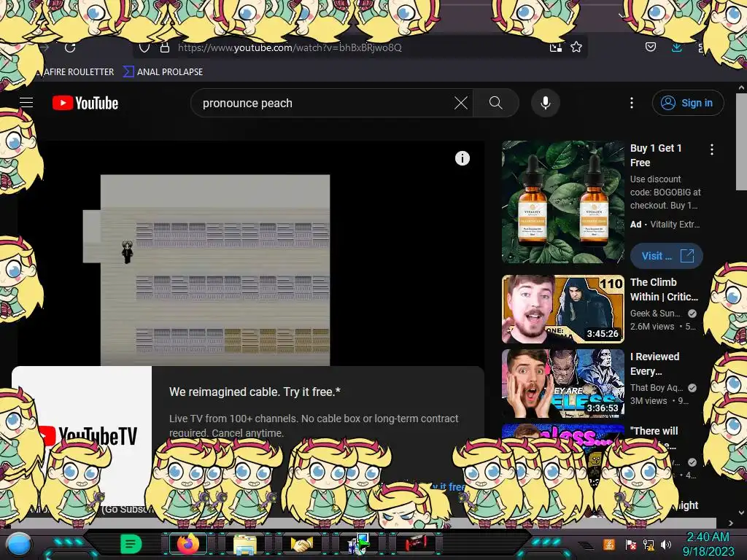This screenshot has width=747, height=560.
Task: Open the handshake icon in the taskbar
Action: point(302,544)
